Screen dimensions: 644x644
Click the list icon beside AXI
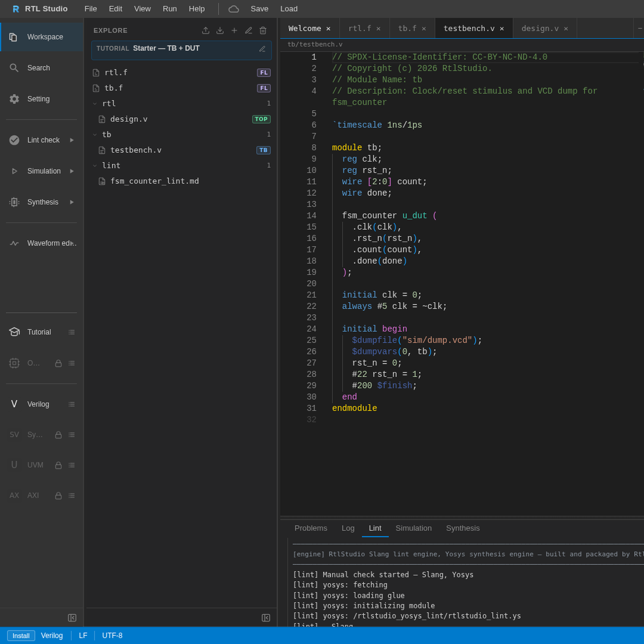click(x=71, y=496)
